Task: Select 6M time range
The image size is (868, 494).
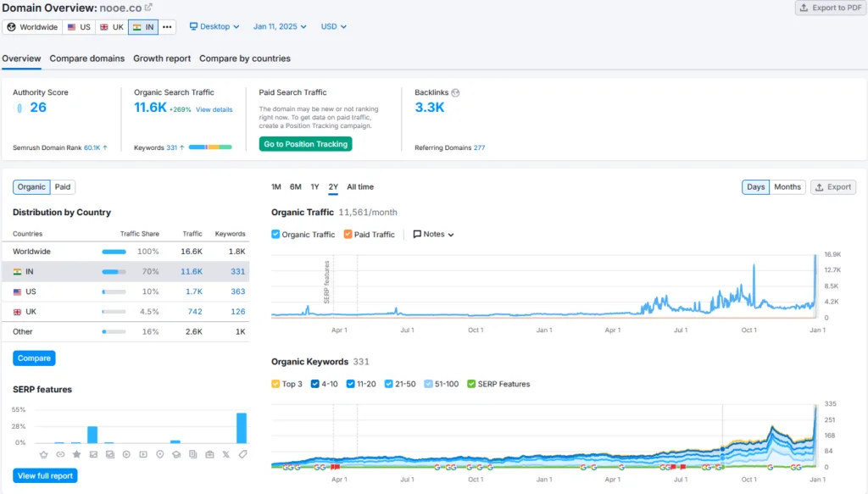Action: click(x=296, y=187)
